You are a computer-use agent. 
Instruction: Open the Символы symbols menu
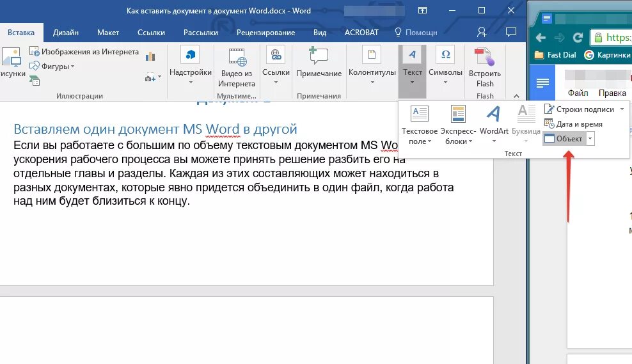pyautogui.click(x=445, y=65)
